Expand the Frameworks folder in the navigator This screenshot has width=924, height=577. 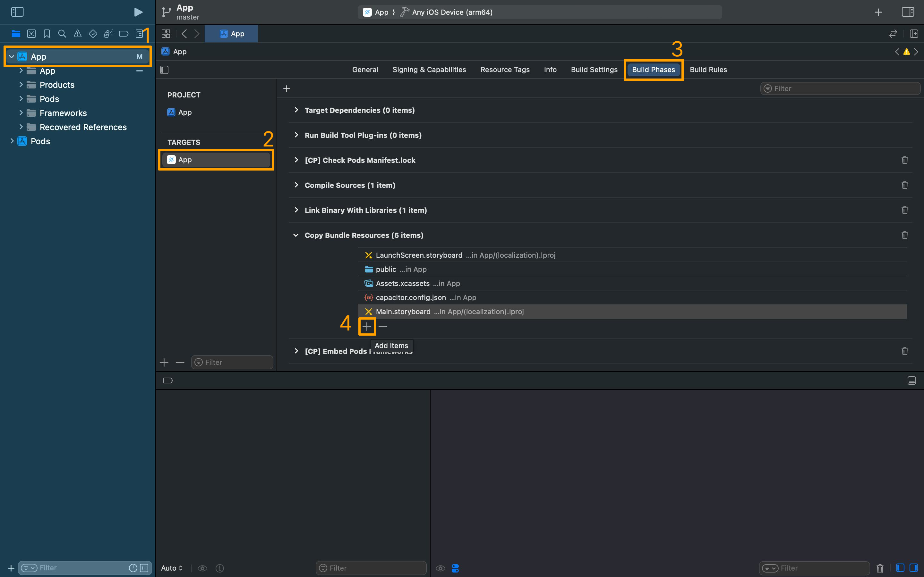coord(21,113)
